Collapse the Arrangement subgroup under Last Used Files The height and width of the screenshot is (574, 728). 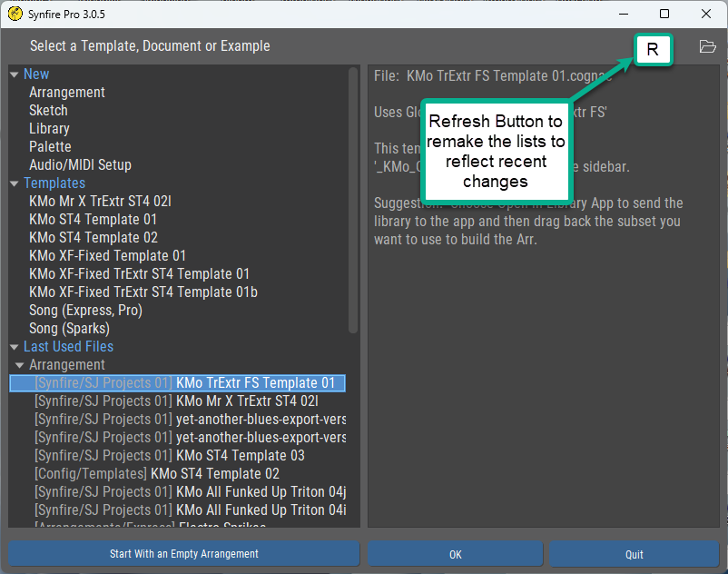[x=20, y=365]
